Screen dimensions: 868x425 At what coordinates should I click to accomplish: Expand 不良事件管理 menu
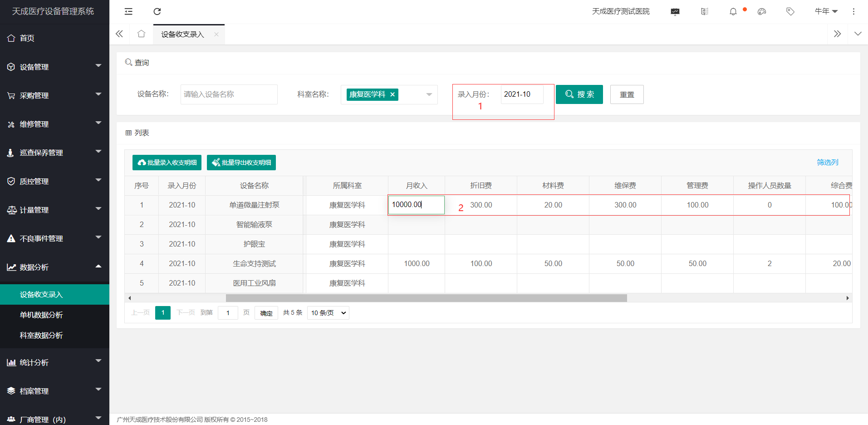(x=54, y=238)
